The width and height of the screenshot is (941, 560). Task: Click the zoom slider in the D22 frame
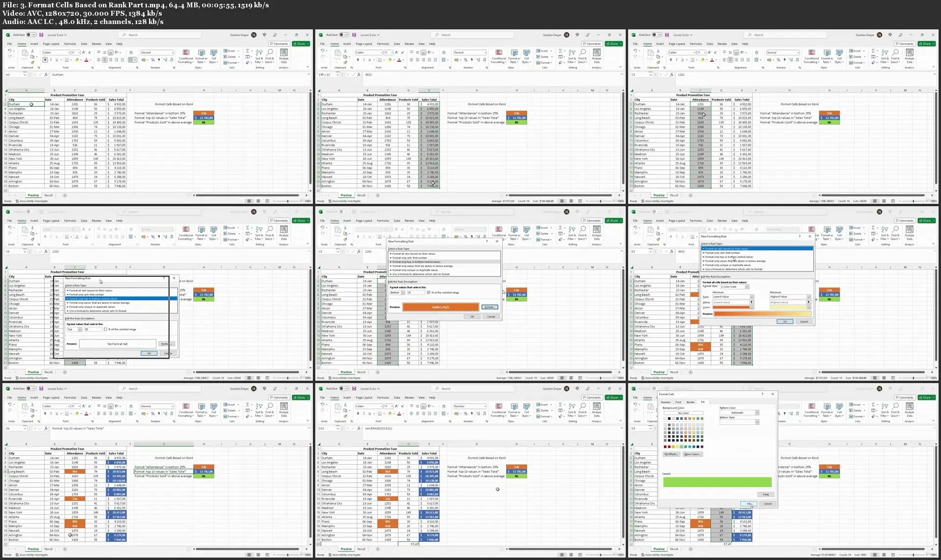(600, 555)
